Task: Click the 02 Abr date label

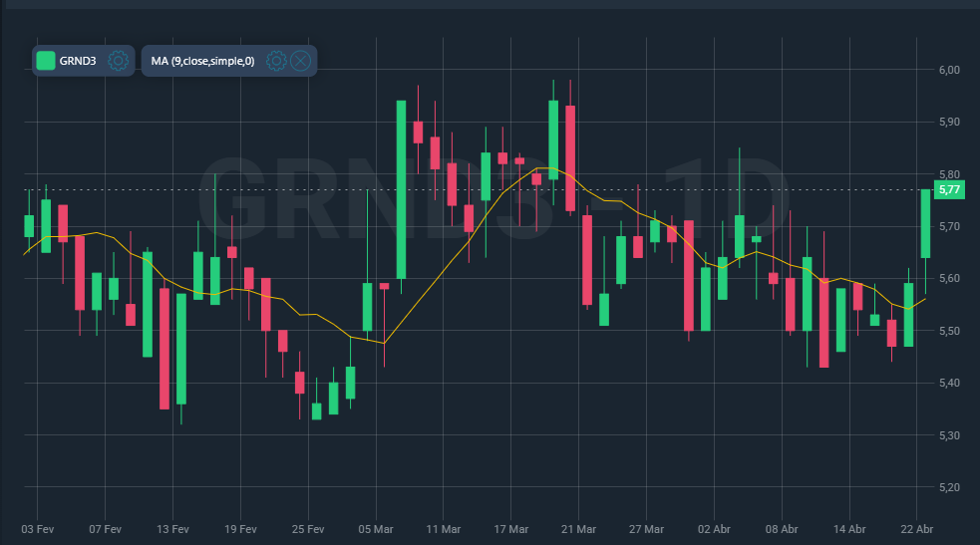Action: (x=714, y=529)
